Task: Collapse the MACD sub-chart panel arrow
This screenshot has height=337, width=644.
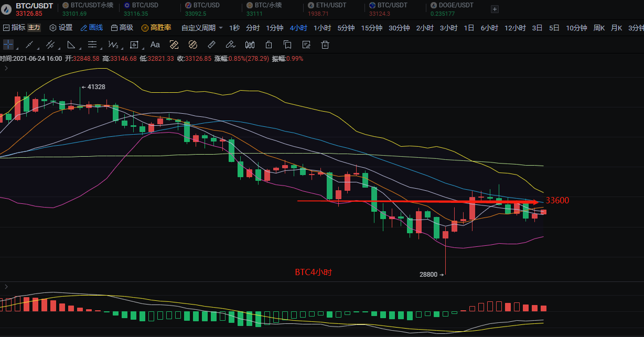Action: [6, 287]
